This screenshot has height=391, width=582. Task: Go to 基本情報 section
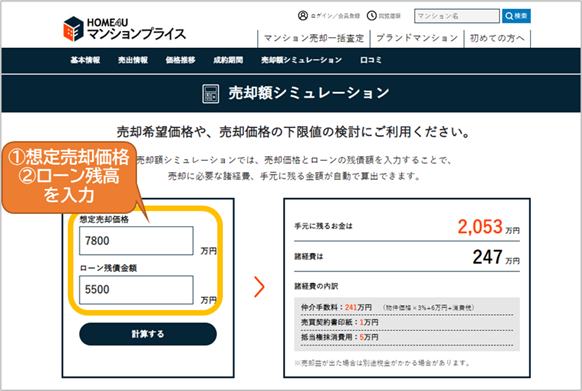85,60
